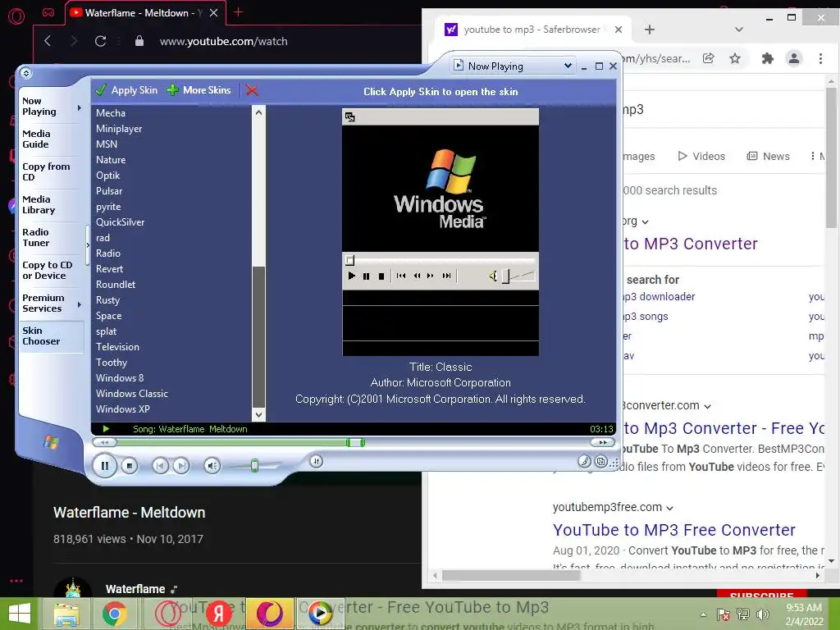Open More Skins
Screen dimensions: 840x630
coord(199,90)
